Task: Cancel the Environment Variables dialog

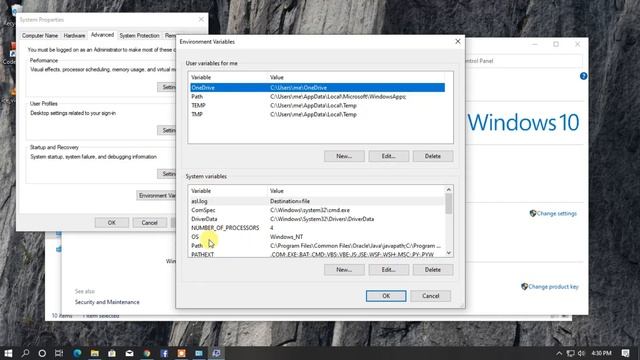Action: 431,296
